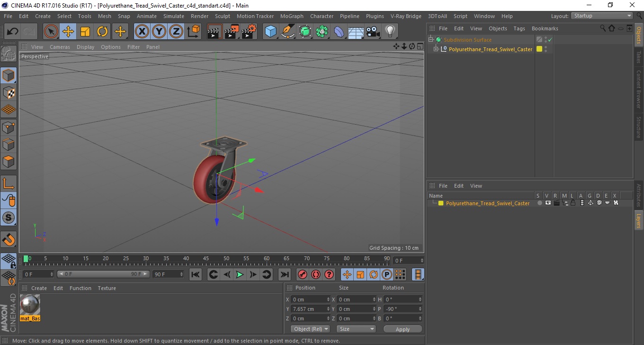This screenshot has width=644, height=345.
Task: Activate the Scale tool
Action: [85, 32]
